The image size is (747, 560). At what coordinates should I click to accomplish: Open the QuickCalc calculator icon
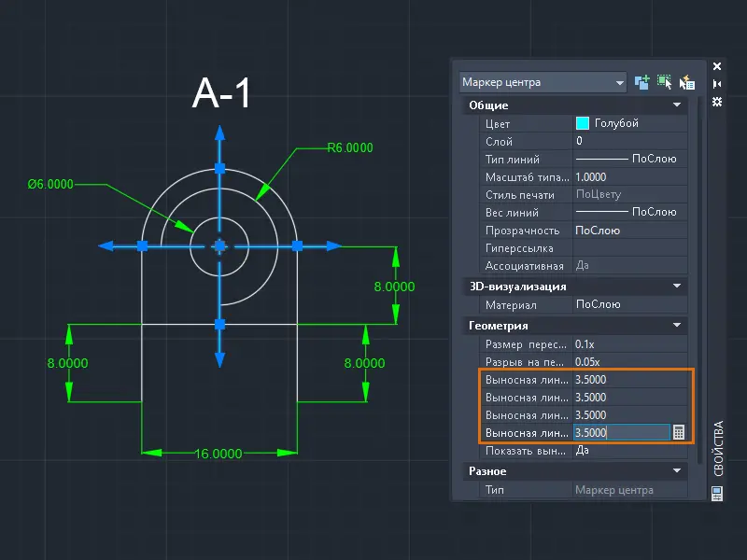pyautogui.click(x=679, y=432)
